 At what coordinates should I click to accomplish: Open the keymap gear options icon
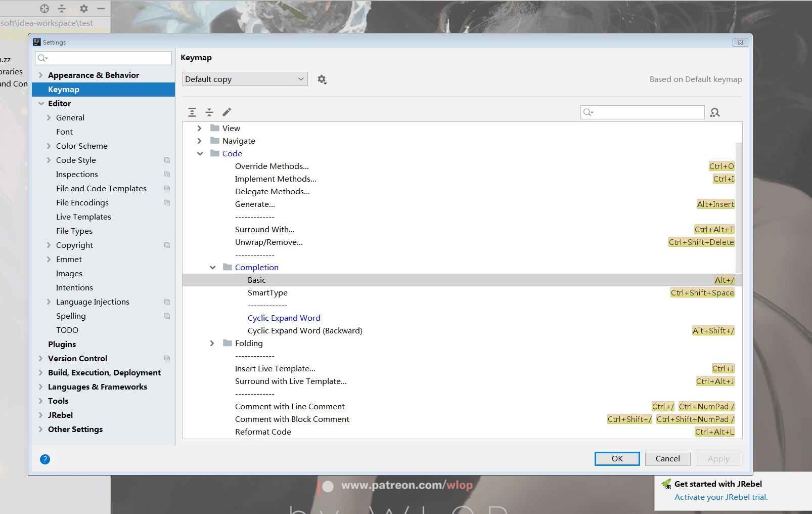point(322,79)
